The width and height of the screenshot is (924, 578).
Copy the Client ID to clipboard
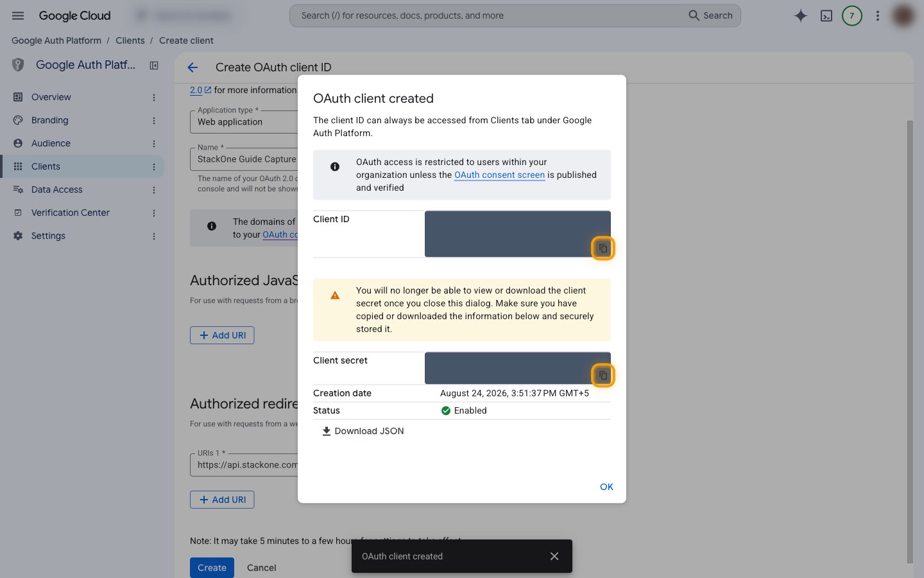(603, 248)
